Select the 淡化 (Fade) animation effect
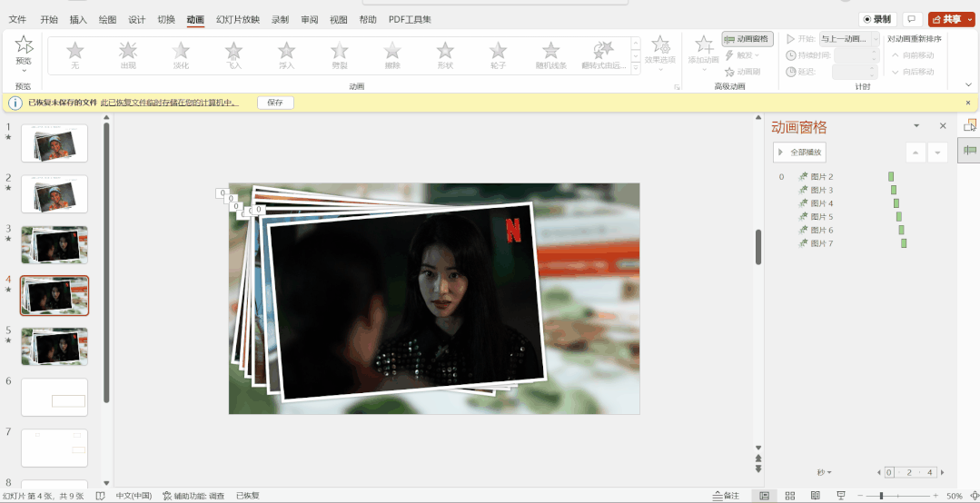This screenshot has width=980, height=503. (x=181, y=55)
